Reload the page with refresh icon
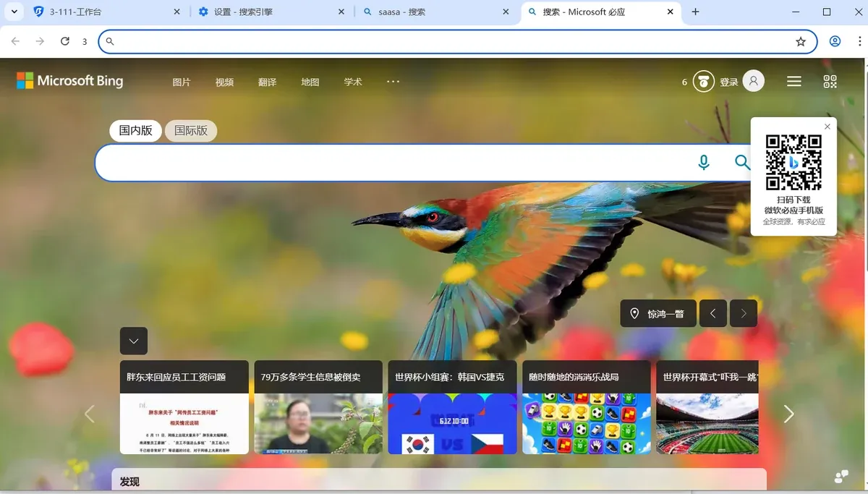 (x=65, y=42)
